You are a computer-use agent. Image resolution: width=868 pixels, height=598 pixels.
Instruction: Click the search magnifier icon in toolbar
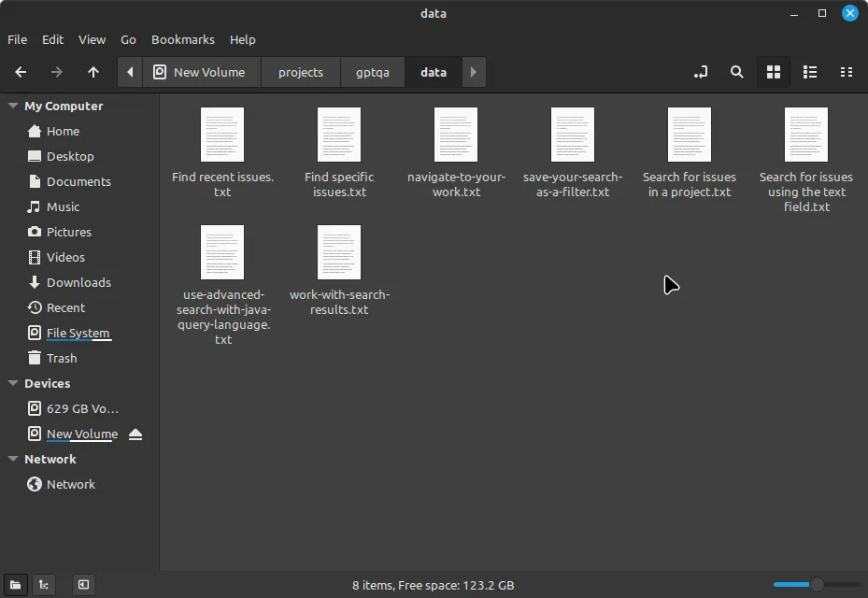tap(737, 72)
